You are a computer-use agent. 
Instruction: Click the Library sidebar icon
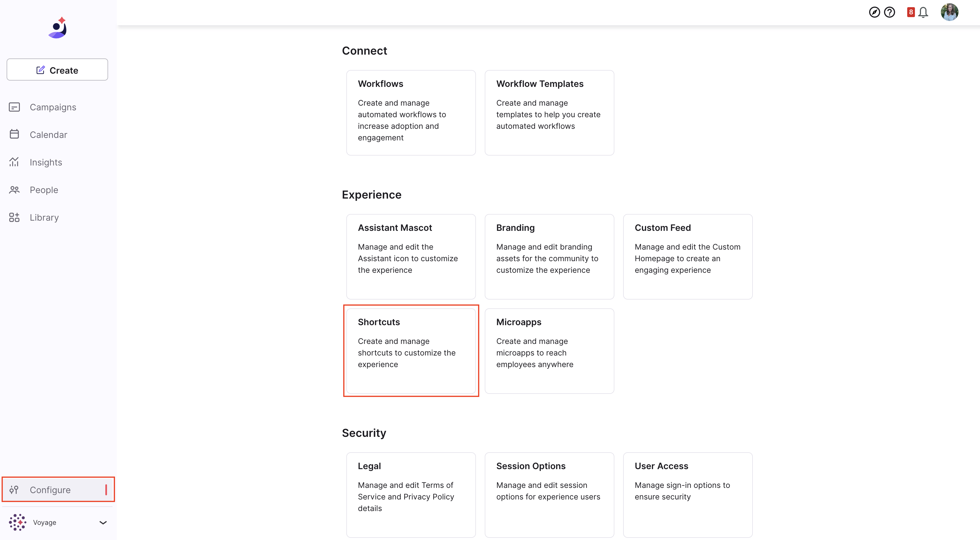coord(14,217)
